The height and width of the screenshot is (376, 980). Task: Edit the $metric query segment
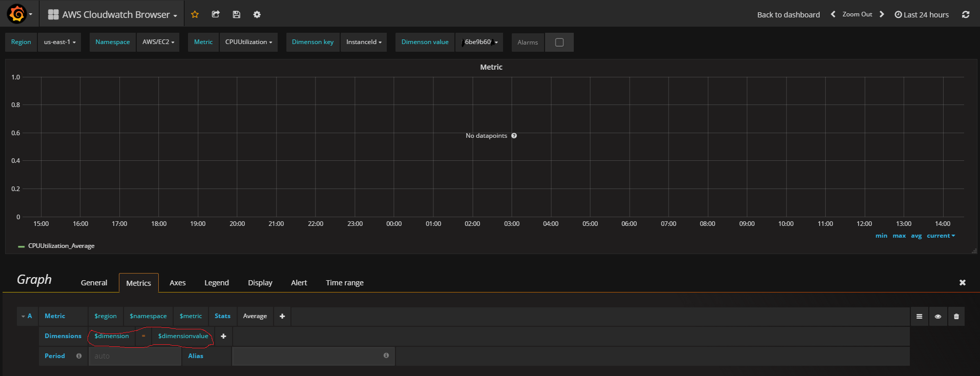pyautogui.click(x=191, y=316)
